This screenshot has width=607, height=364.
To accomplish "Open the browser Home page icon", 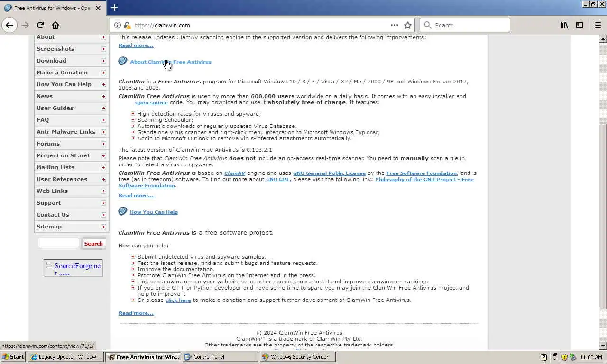I will coord(55,25).
